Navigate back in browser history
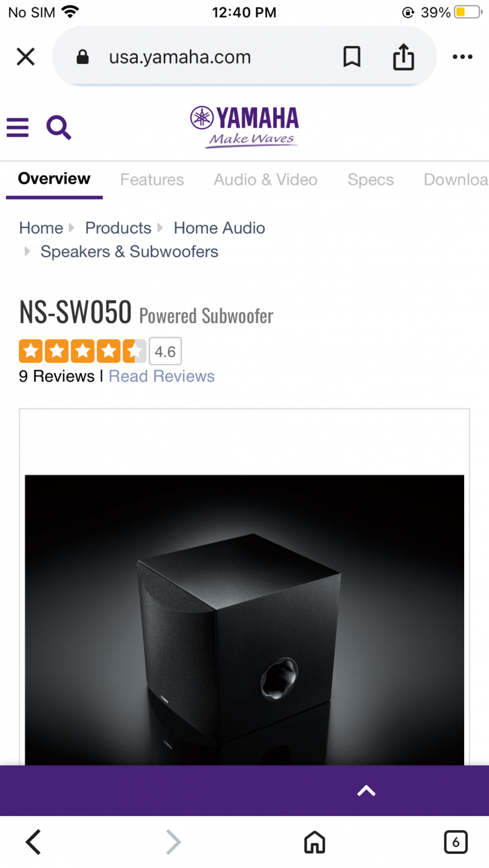The height and width of the screenshot is (868, 489). click(x=33, y=842)
